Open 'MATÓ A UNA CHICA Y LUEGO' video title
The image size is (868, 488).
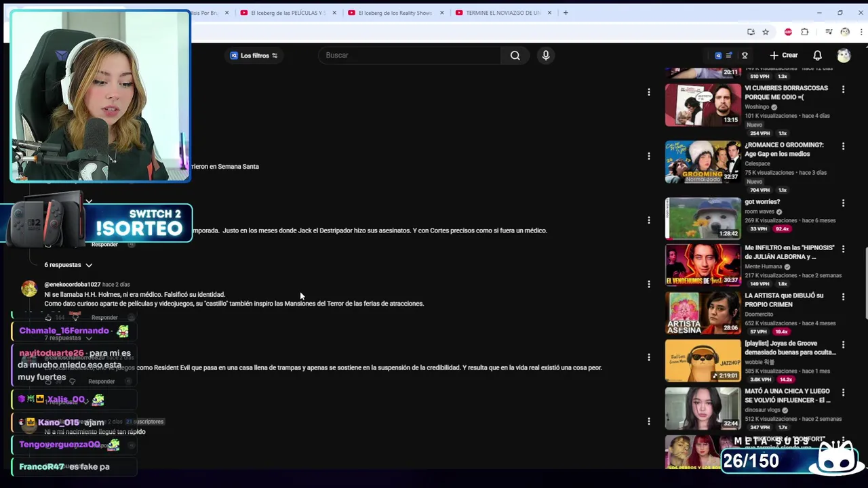point(787,396)
